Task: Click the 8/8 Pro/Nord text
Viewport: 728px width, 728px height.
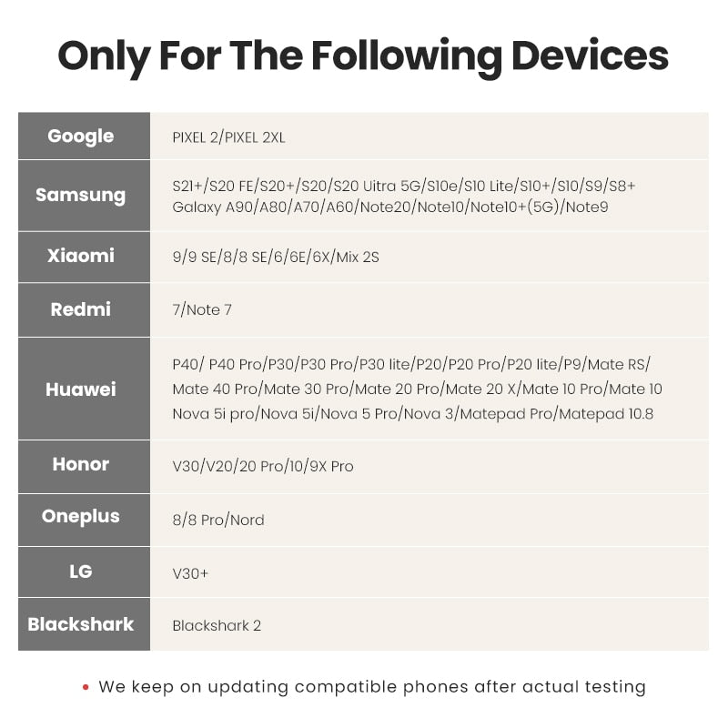Action: 218,520
